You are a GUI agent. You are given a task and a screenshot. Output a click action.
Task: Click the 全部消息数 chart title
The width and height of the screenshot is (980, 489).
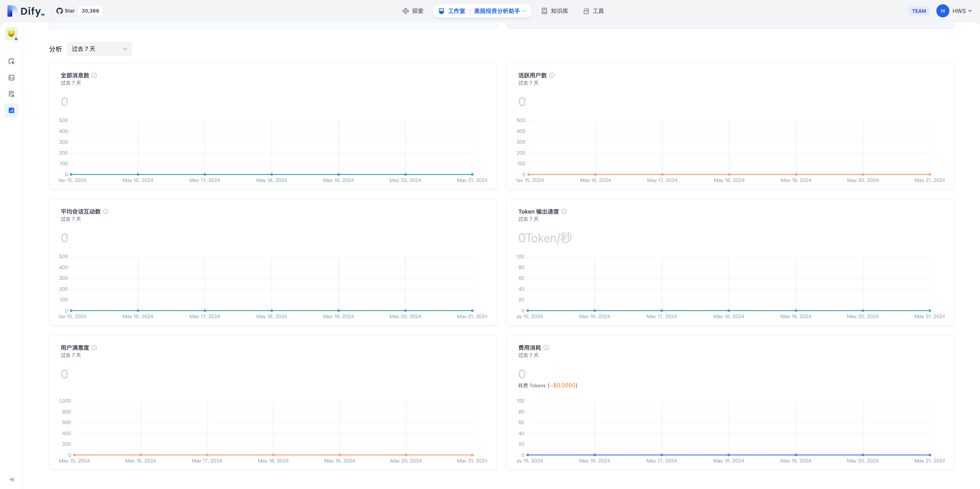[75, 75]
